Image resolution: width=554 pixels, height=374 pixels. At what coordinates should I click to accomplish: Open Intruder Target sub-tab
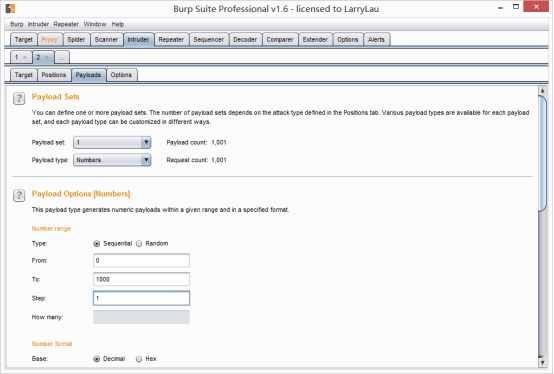point(24,75)
